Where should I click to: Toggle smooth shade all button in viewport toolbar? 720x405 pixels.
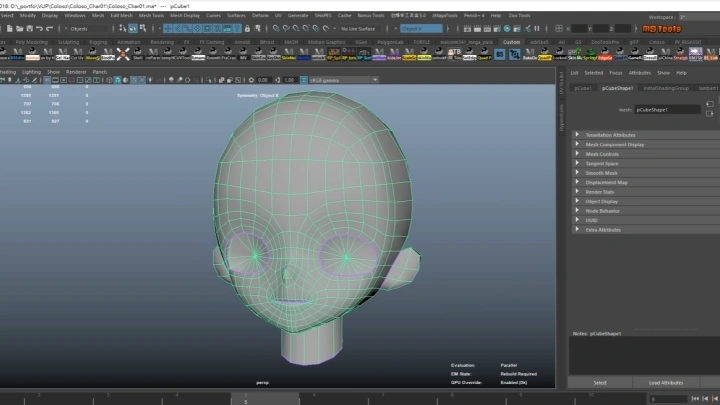tap(118, 80)
